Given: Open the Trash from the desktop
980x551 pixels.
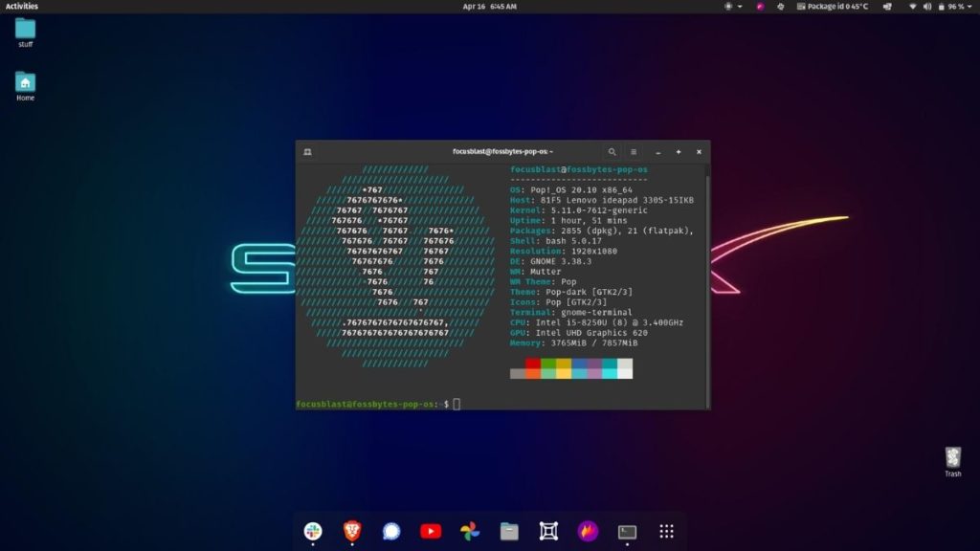Looking at the screenshot, I should click(x=952, y=459).
